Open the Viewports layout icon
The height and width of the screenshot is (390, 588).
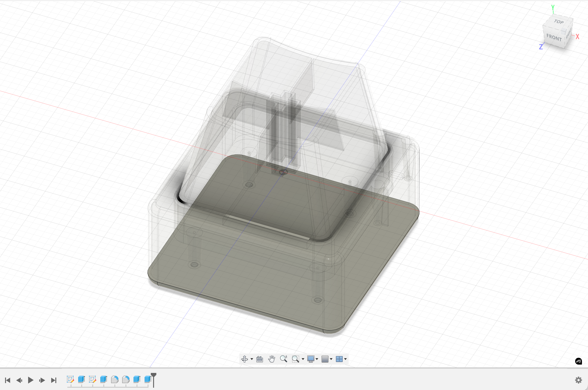click(x=339, y=359)
